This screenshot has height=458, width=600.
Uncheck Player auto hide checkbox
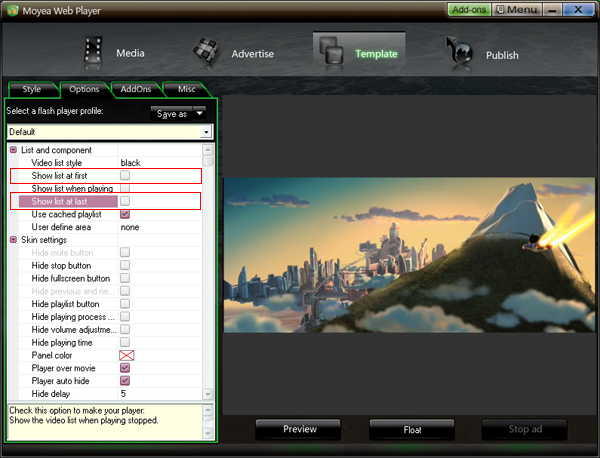coord(125,381)
